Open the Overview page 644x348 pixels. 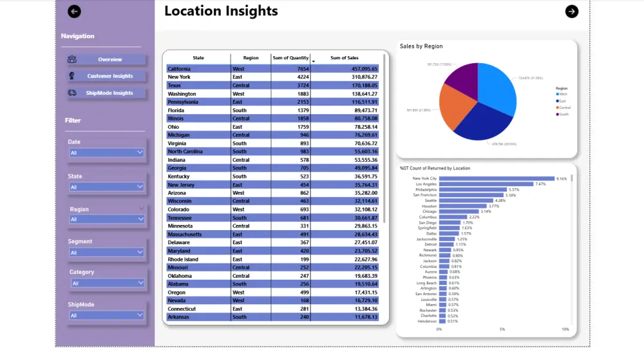click(x=106, y=59)
